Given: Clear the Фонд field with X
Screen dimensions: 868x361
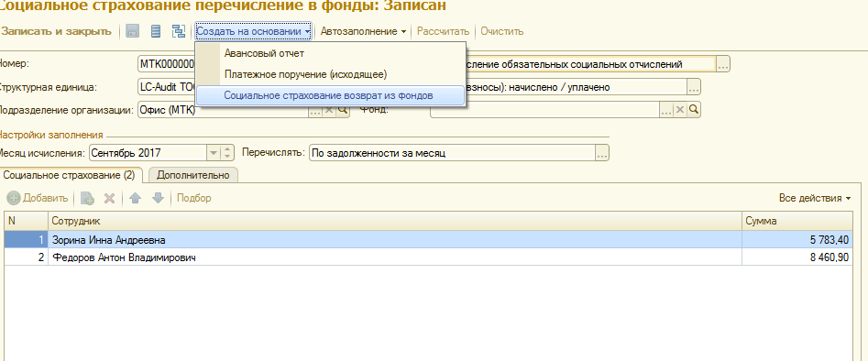Looking at the screenshot, I should click(681, 110).
